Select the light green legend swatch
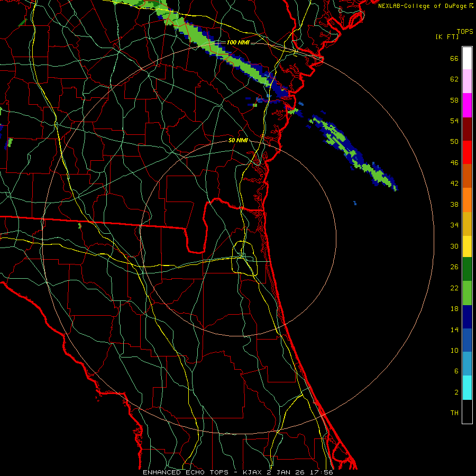This screenshot has height=476, width=476. tap(467, 293)
